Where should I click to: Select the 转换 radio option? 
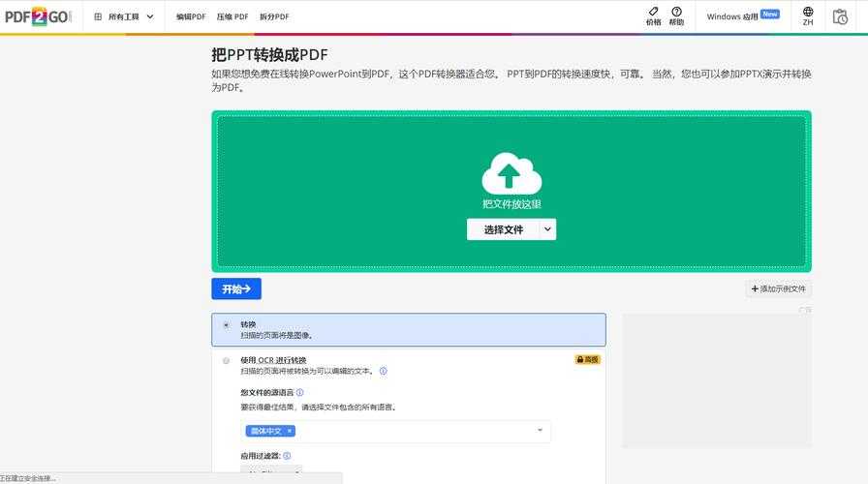(226, 324)
